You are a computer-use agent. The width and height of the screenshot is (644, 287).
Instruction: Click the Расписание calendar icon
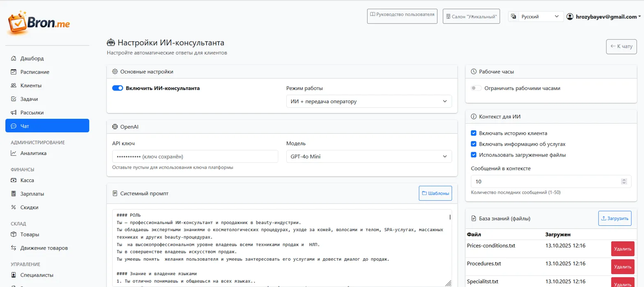coord(14,72)
